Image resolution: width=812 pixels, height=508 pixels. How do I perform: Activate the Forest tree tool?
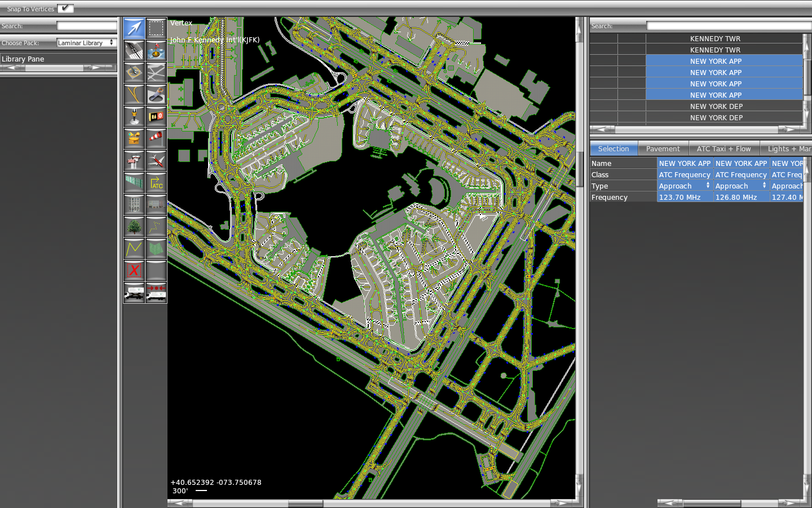134,226
